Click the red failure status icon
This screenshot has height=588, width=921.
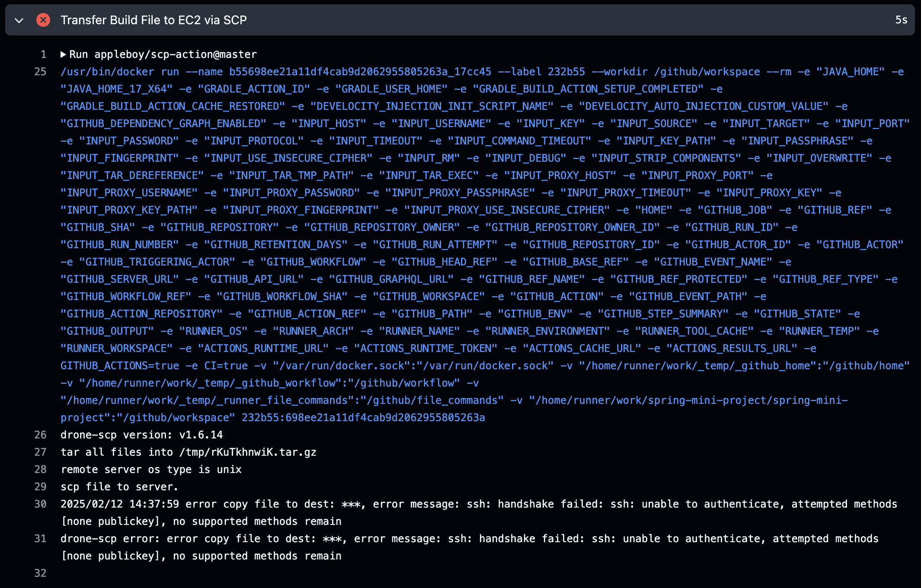[43, 20]
